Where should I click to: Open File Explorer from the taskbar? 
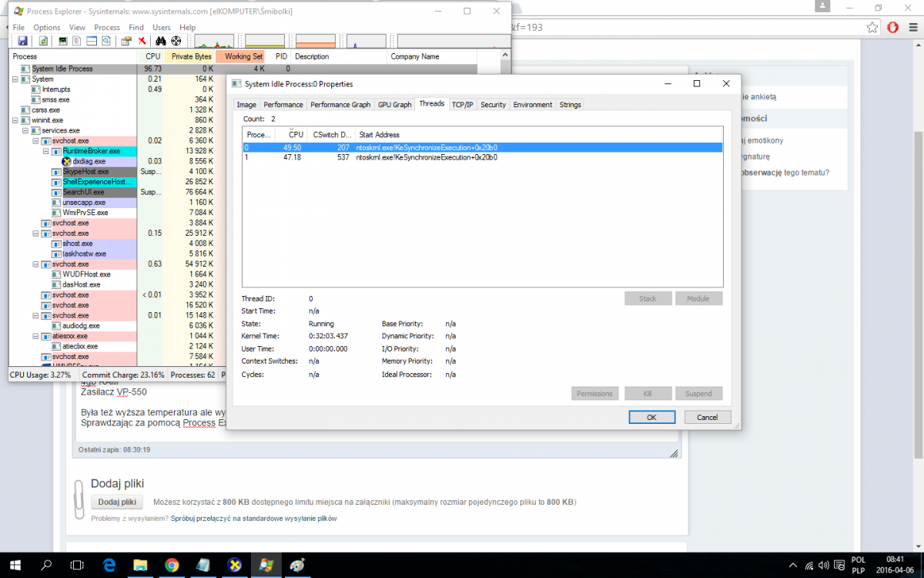point(140,565)
